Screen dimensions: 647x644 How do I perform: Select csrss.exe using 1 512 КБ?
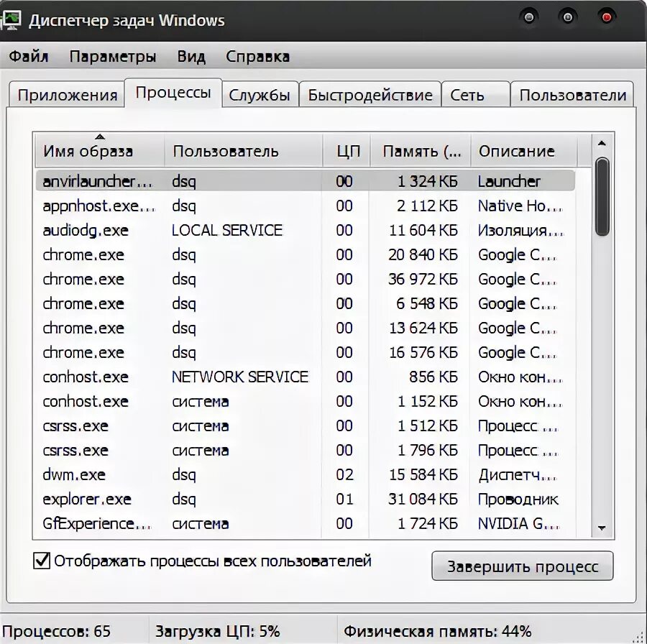(x=306, y=425)
